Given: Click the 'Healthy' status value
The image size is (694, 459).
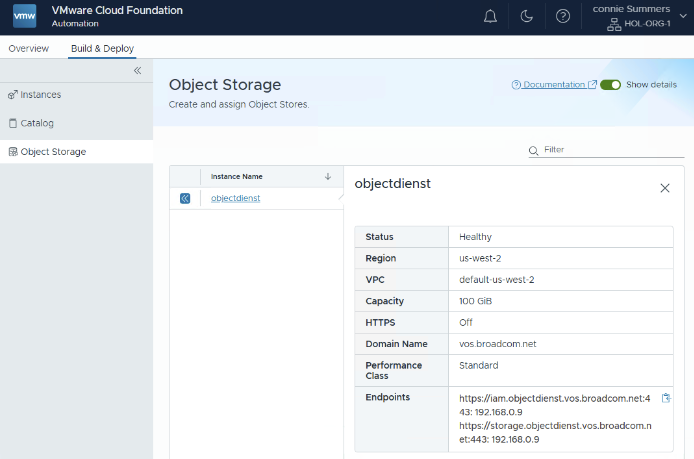Looking at the screenshot, I should [x=475, y=237].
